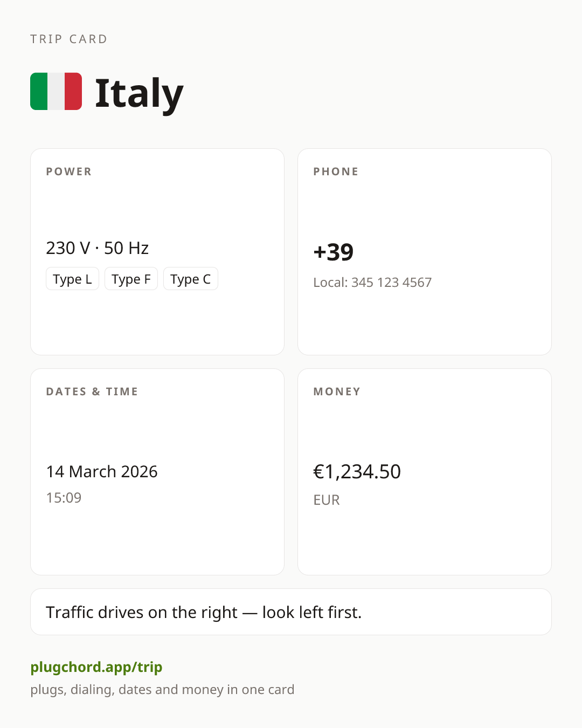
Task: Select the Type F plug chip
Action: pyautogui.click(x=131, y=279)
